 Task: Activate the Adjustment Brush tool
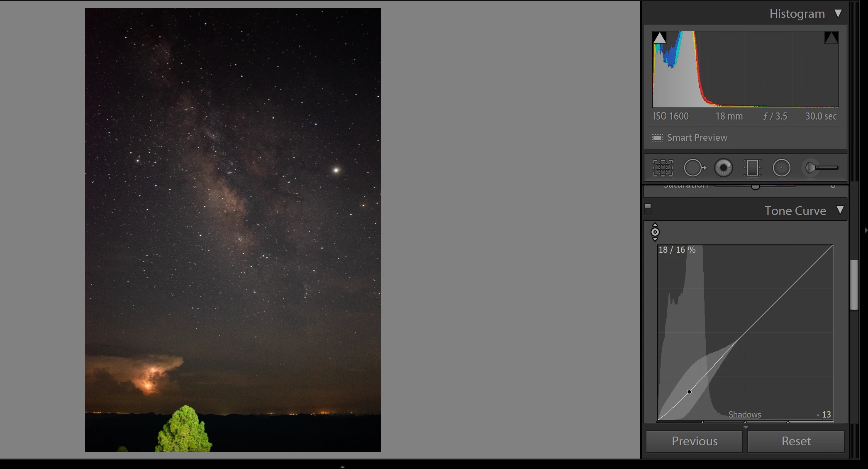pos(821,168)
